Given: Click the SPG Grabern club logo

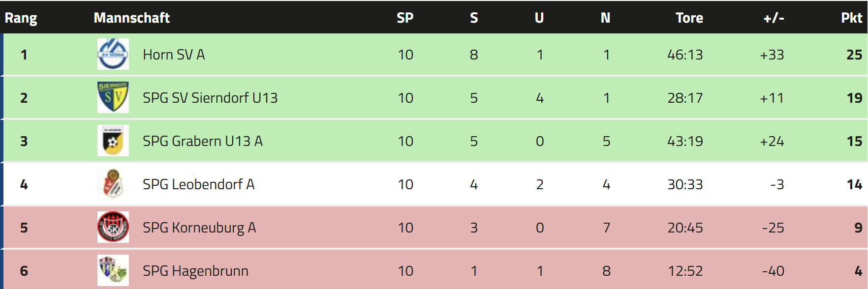Looking at the screenshot, I should click(x=113, y=141).
